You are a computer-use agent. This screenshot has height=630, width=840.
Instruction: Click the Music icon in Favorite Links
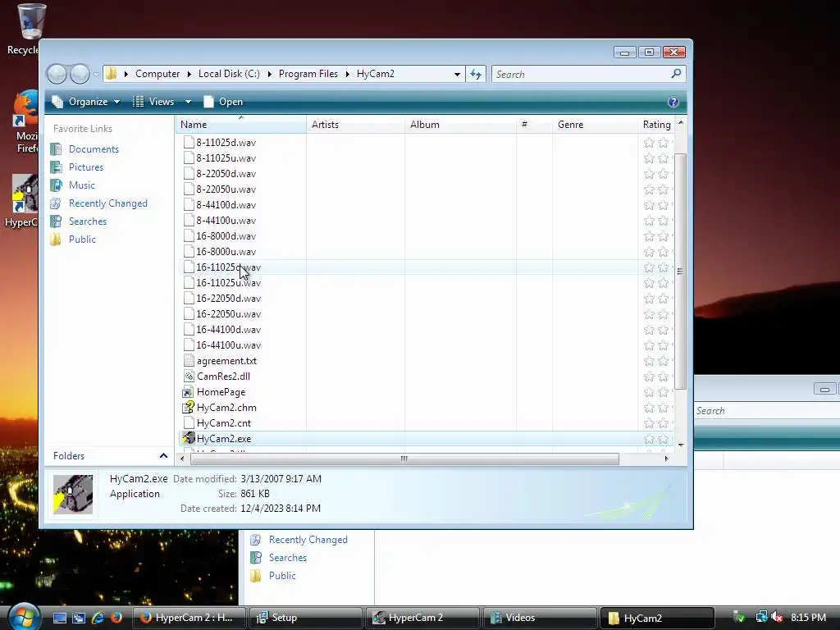[56, 185]
